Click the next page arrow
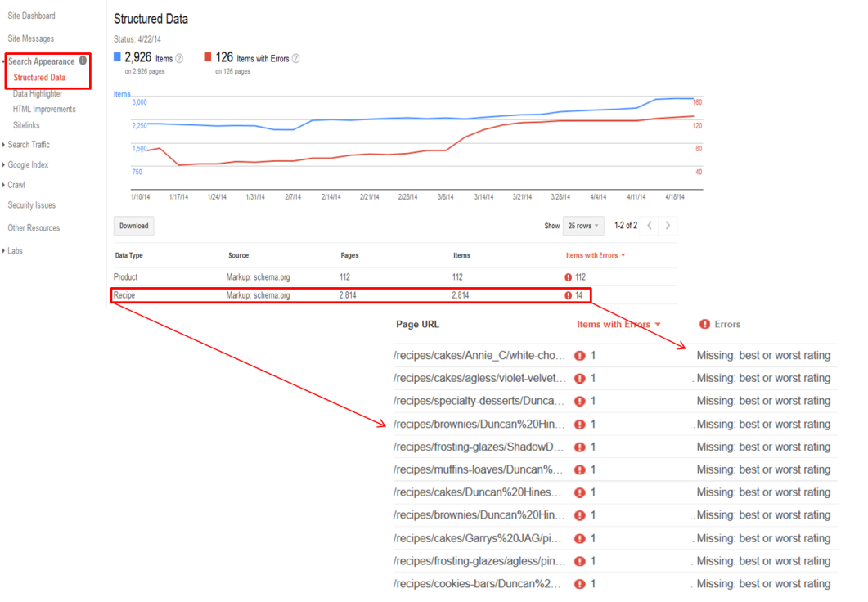This screenshot has width=868, height=602. coord(668,226)
